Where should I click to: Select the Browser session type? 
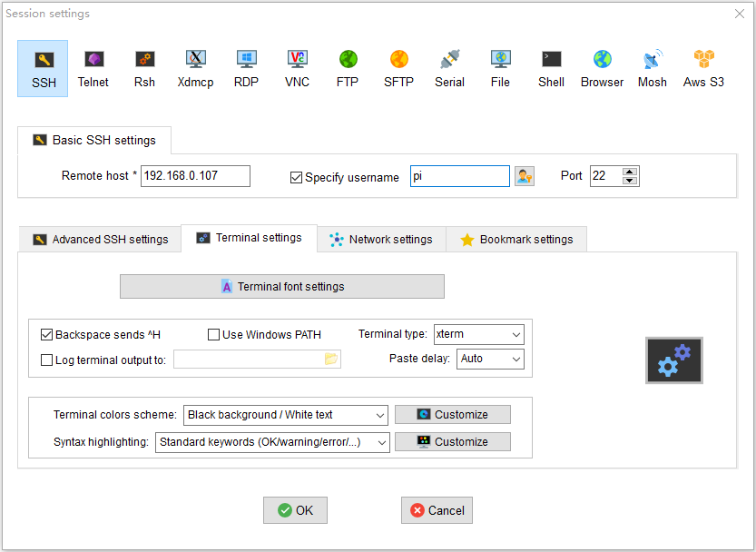pyautogui.click(x=603, y=68)
